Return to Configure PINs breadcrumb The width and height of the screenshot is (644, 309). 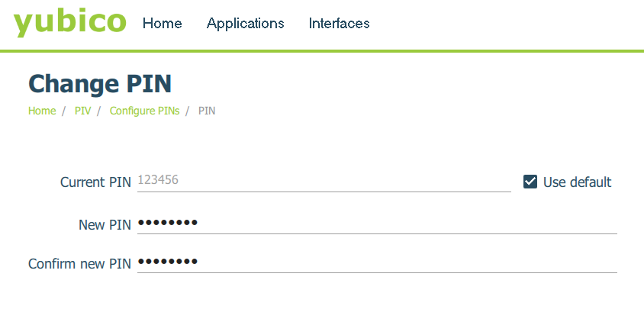pyautogui.click(x=144, y=111)
